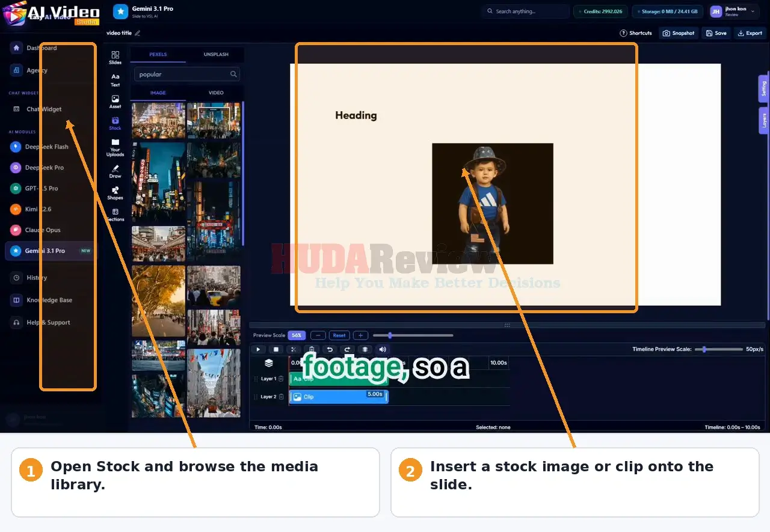
Task: Click the layers icon above Layer 1
Action: tap(269, 363)
